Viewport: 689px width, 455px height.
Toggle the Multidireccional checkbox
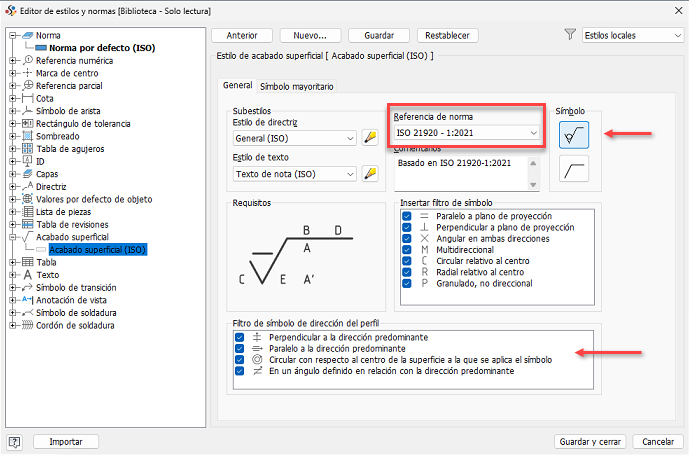click(x=407, y=250)
